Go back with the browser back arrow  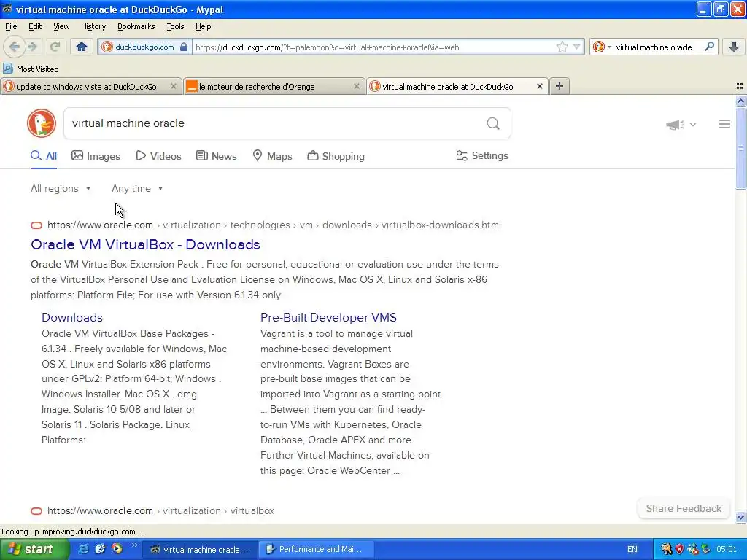click(x=15, y=47)
